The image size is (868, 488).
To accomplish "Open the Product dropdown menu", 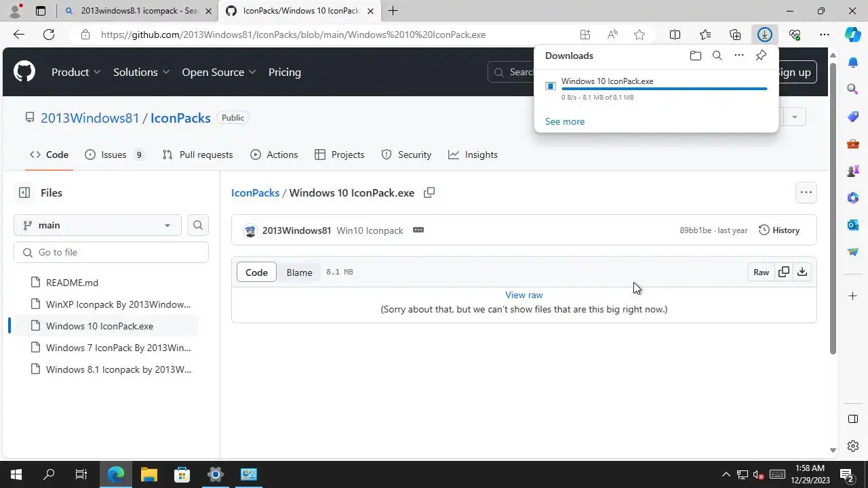I will [x=76, y=72].
